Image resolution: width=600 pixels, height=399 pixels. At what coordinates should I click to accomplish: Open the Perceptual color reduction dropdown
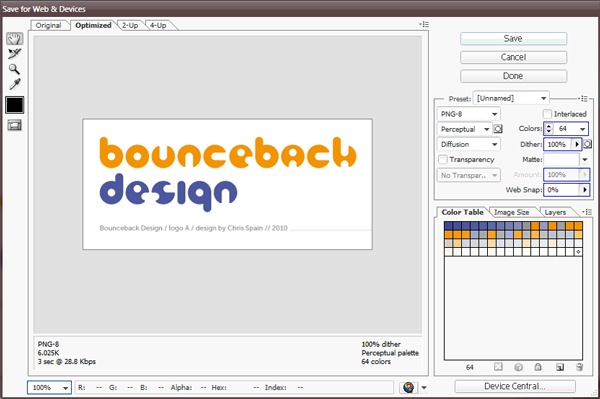pyautogui.click(x=465, y=129)
